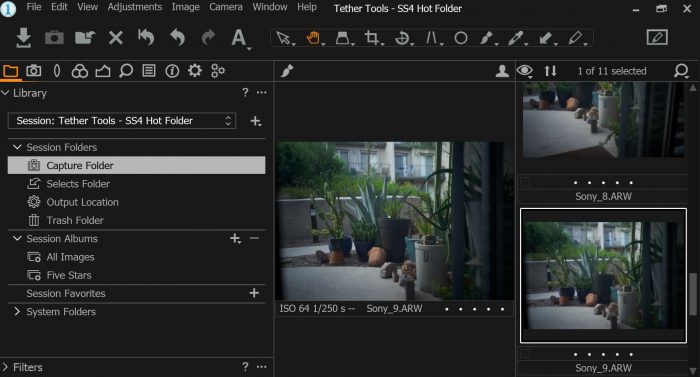Open the Output gear tool tab
Viewport: 700px width, 377px height.
point(195,71)
